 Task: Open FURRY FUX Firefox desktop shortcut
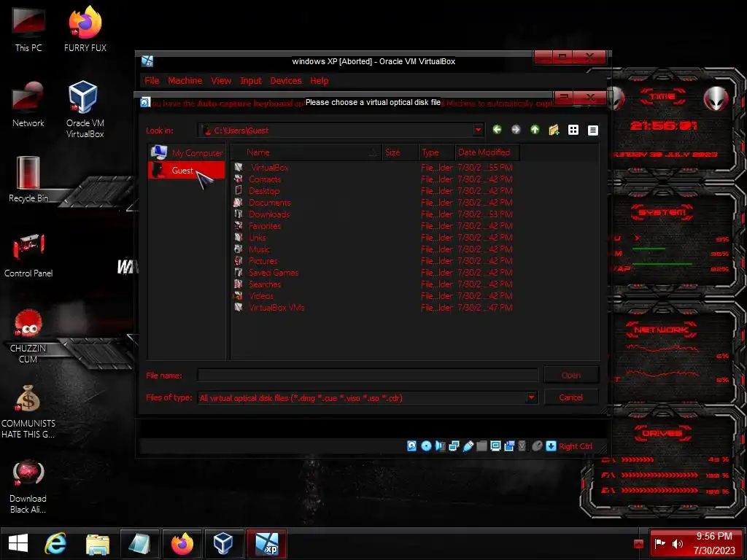pos(85,28)
